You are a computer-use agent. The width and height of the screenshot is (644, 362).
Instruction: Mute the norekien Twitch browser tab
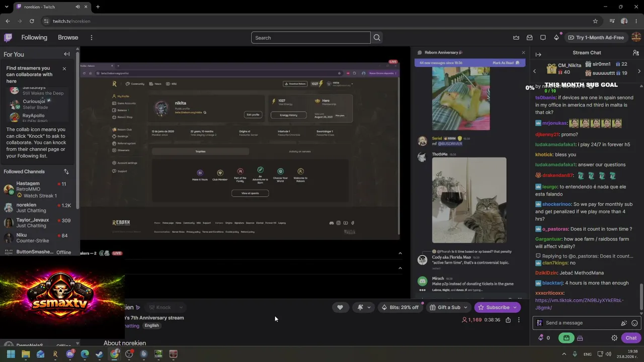(77, 7)
